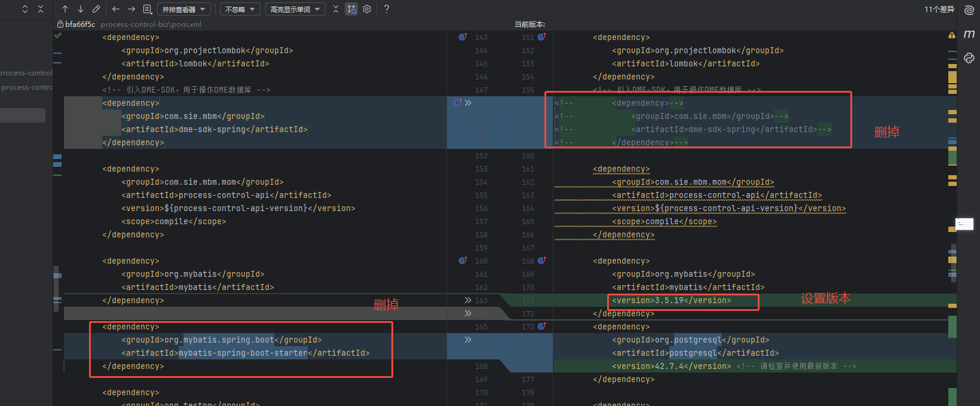Screen dimensions: 980x406
Task: Jump to next difference with down arrow
Action: [81, 9]
